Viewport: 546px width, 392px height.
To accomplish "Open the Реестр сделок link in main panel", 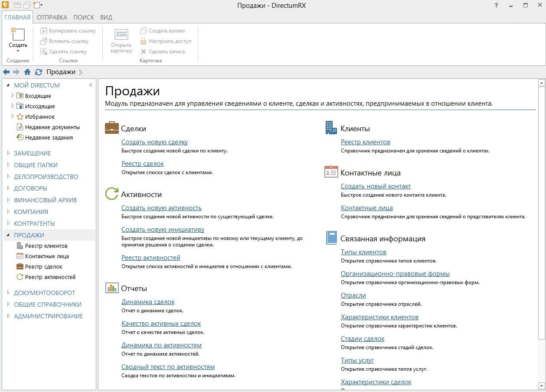I will click(143, 164).
